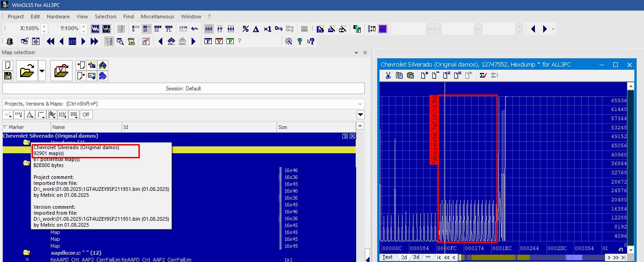
Task: Click the Session: Default button
Action: [x=183, y=89]
